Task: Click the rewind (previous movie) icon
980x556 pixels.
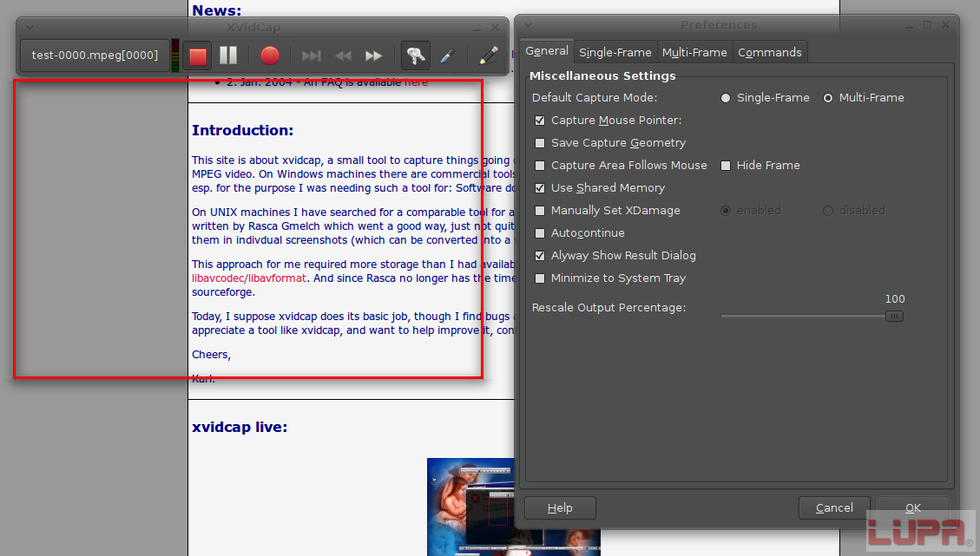Action: [343, 56]
